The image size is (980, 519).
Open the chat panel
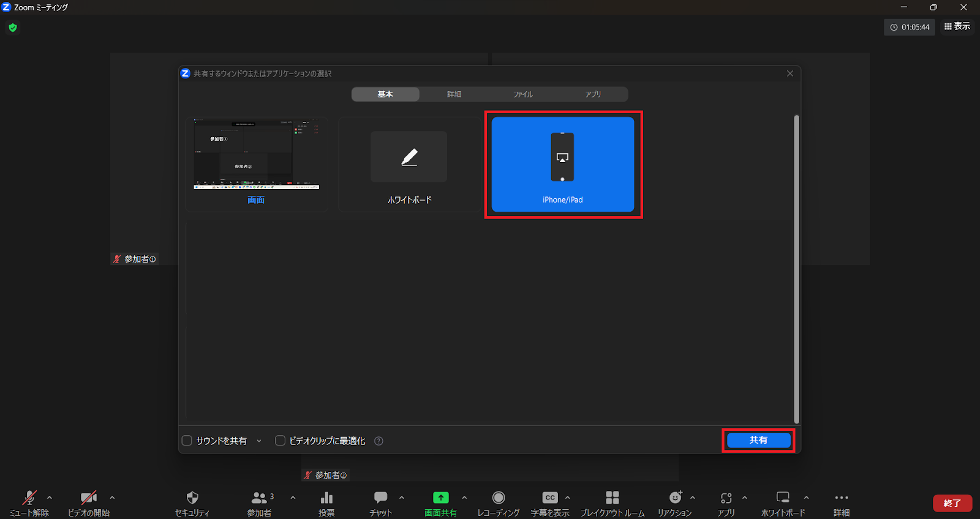pos(380,498)
